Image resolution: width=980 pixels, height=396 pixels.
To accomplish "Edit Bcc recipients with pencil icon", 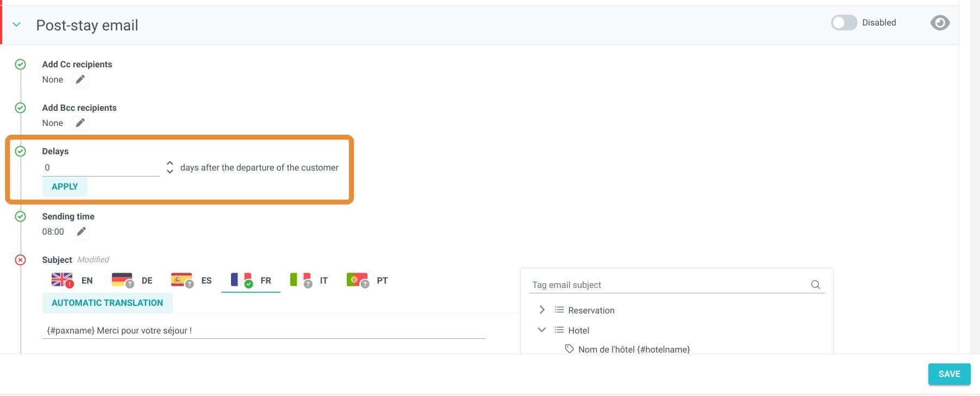I will click(x=80, y=123).
